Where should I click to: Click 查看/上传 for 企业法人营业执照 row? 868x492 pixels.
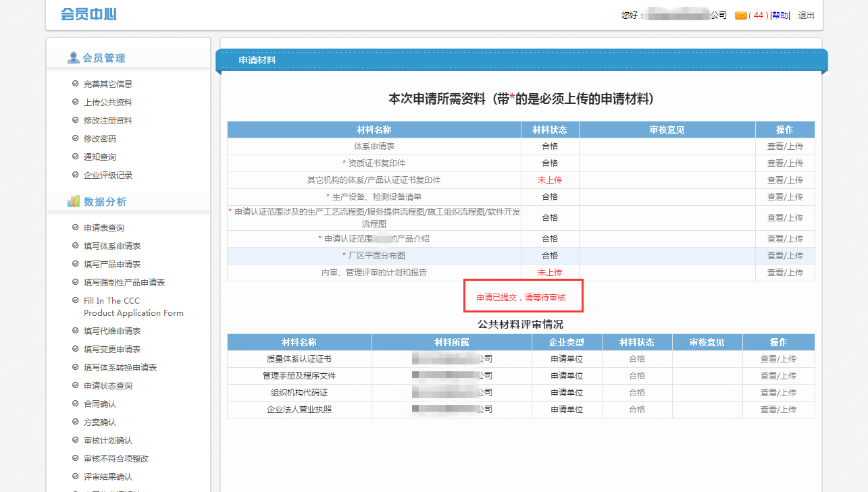coord(778,410)
